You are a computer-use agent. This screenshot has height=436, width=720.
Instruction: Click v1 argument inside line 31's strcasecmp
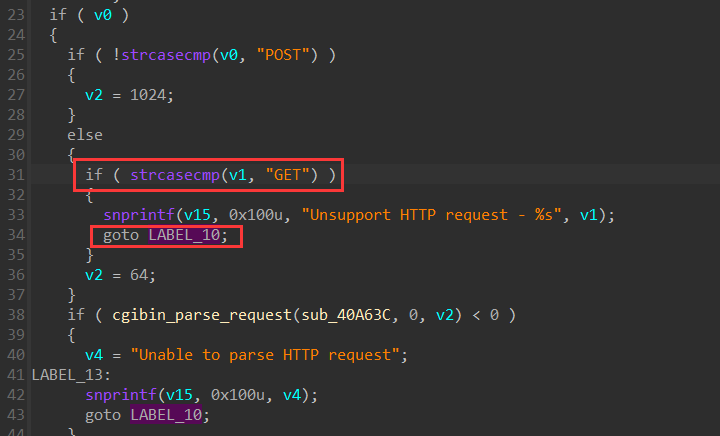(238, 175)
